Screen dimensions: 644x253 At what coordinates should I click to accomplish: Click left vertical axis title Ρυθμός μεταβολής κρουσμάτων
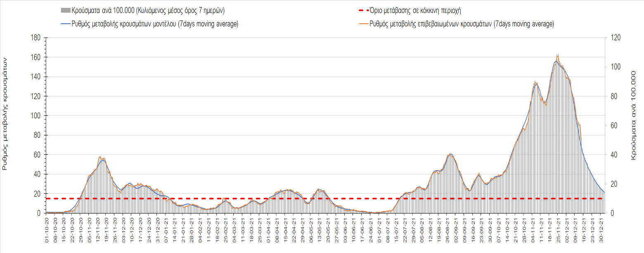[x=5, y=114]
